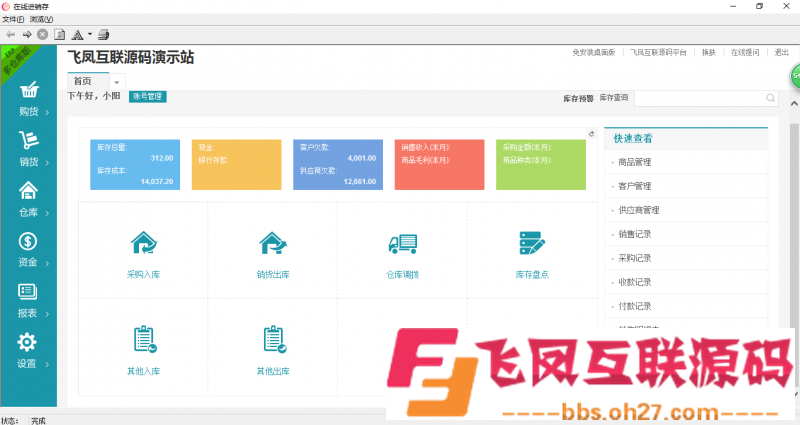This screenshot has height=425, width=800.
Task: Click the 换肤 skin link
Action: click(x=709, y=53)
